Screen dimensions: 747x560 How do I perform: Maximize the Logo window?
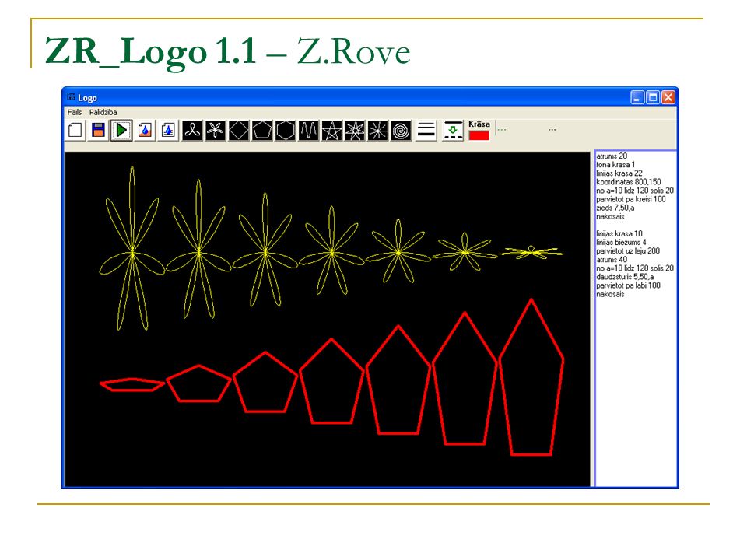pos(653,98)
